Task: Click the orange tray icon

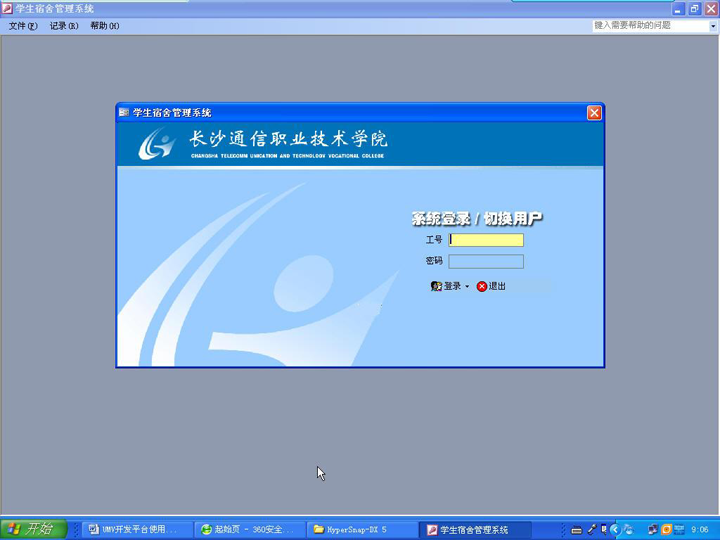Action: click(666, 529)
